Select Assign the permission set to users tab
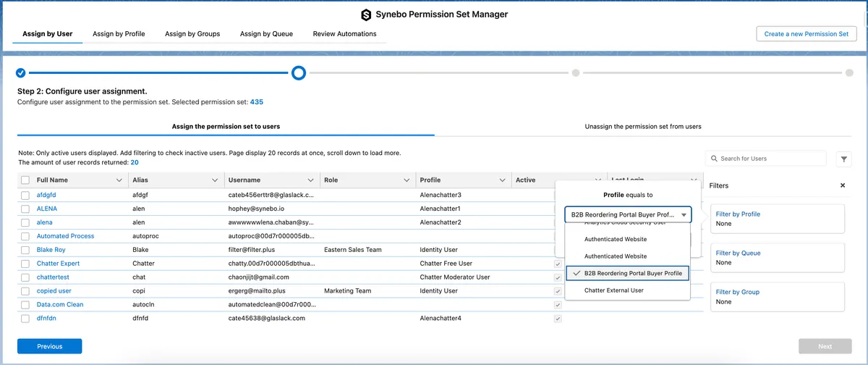Image resolution: width=868 pixels, height=365 pixels. click(226, 127)
